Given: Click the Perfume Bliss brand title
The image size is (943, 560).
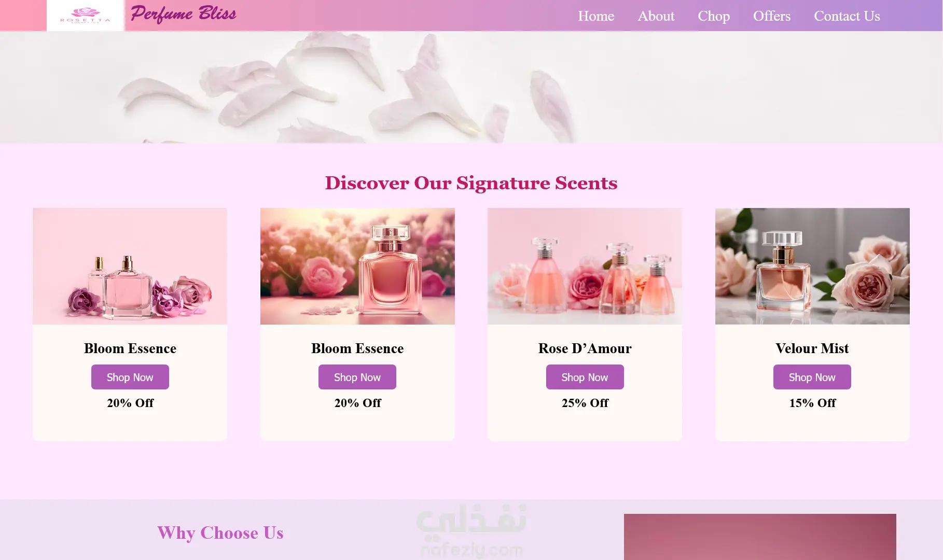Looking at the screenshot, I should (183, 14).
